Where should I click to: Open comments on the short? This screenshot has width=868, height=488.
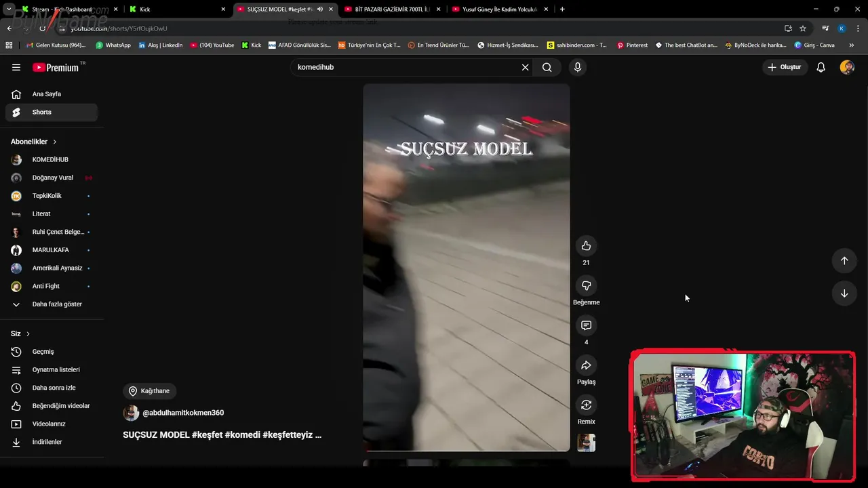pos(587,325)
